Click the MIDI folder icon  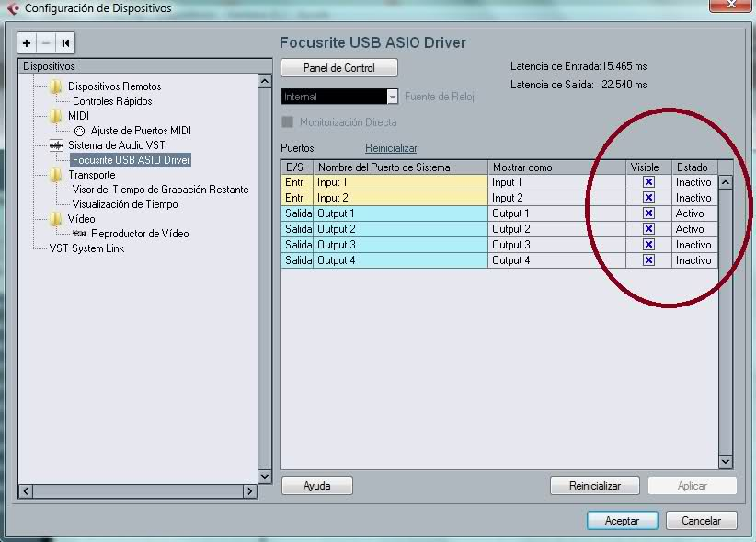[x=56, y=116]
